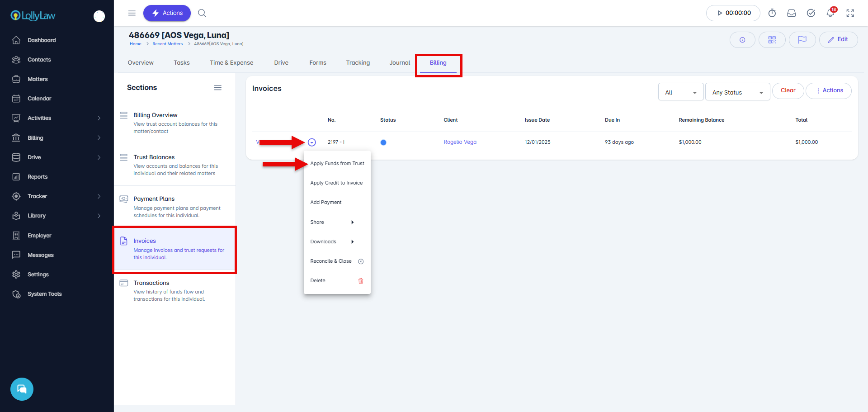Open the All filter dropdown
Screen dimensions: 868x412
pos(680,92)
